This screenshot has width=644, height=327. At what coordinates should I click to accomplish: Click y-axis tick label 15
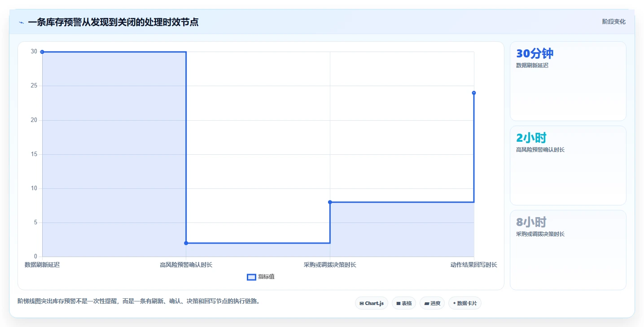point(34,154)
